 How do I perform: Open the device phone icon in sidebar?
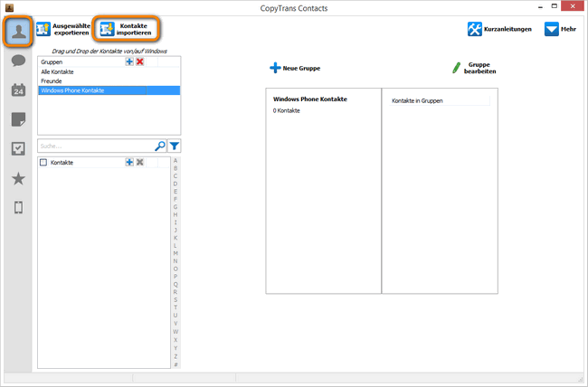[x=18, y=207]
